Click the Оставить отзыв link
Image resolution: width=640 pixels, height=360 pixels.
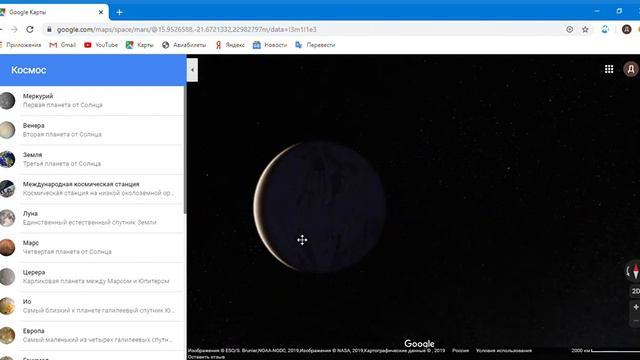click(x=206, y=357)
